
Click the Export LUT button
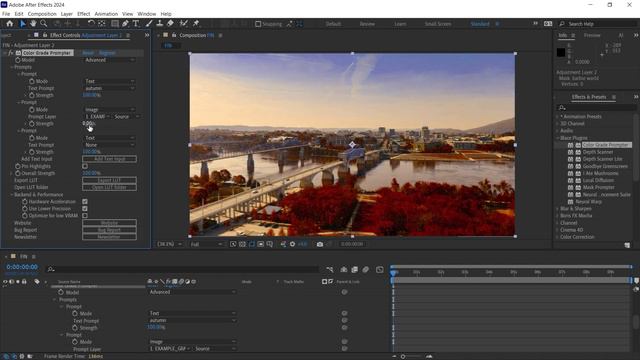(x=109, y=180)
